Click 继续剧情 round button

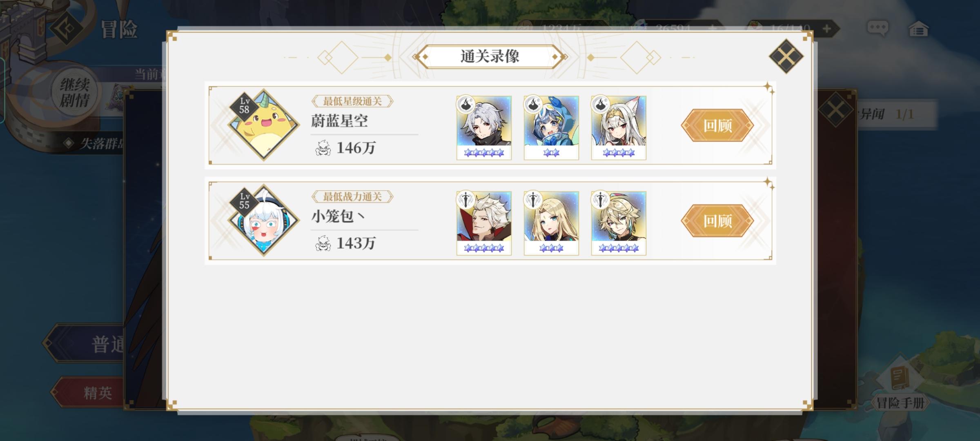(75, 92)
